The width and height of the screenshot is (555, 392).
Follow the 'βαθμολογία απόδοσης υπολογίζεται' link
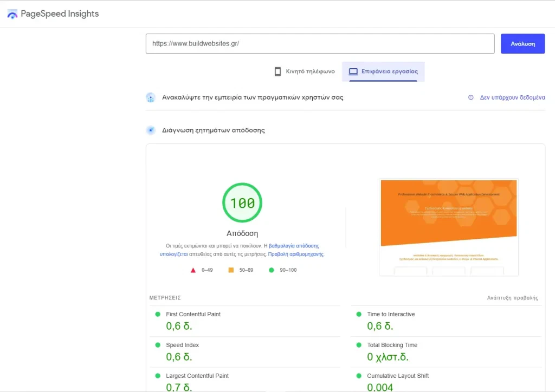294,246
